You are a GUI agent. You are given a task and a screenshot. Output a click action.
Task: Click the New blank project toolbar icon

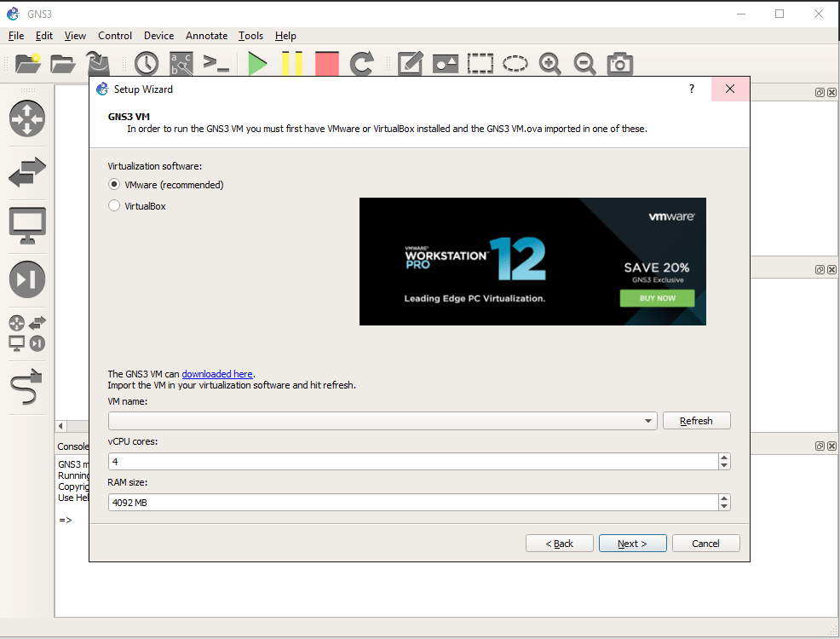[28, 64]
